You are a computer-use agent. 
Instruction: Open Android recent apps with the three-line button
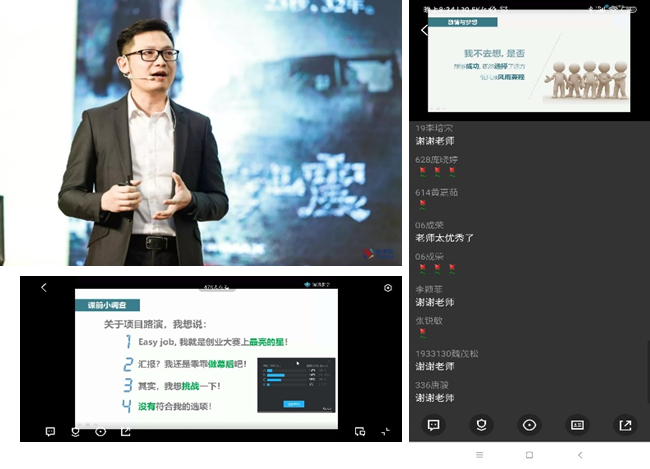point(479,455)
